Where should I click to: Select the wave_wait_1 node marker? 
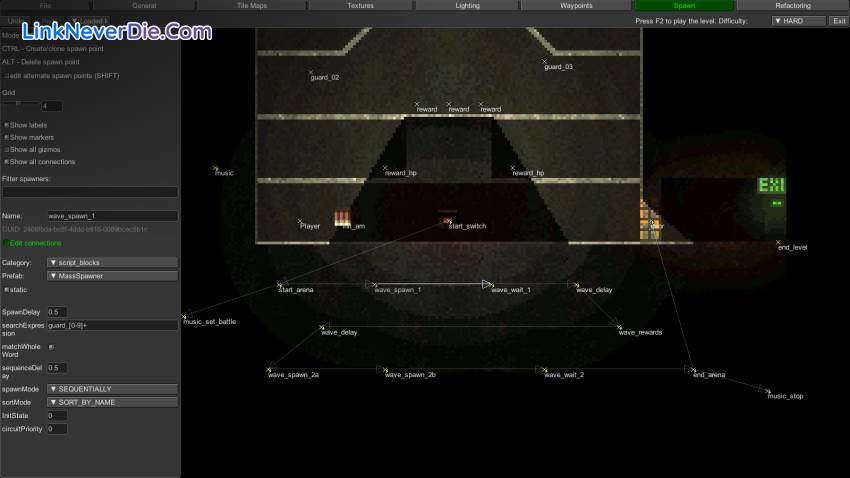pyautogui.click(x=492, y=285)
